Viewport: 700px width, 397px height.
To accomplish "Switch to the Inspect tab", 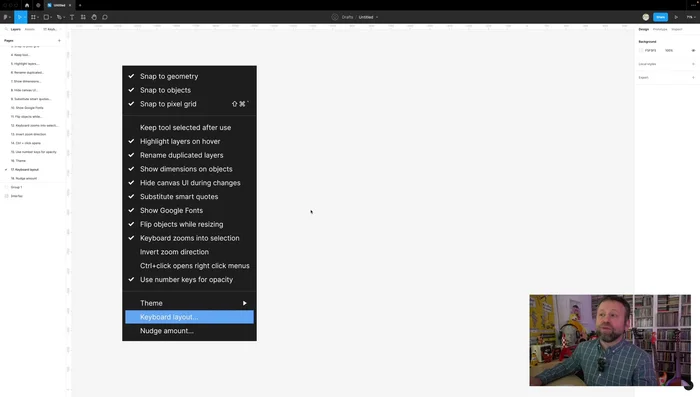I will coord(677,29).
